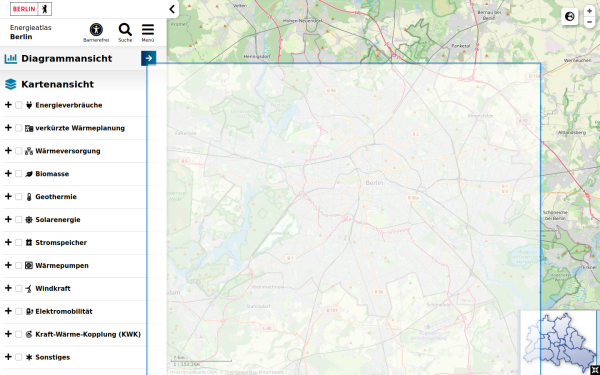Click the Stromspeicher battery icon
Viewport: 600px width, 375px height.
pos(29,243)
